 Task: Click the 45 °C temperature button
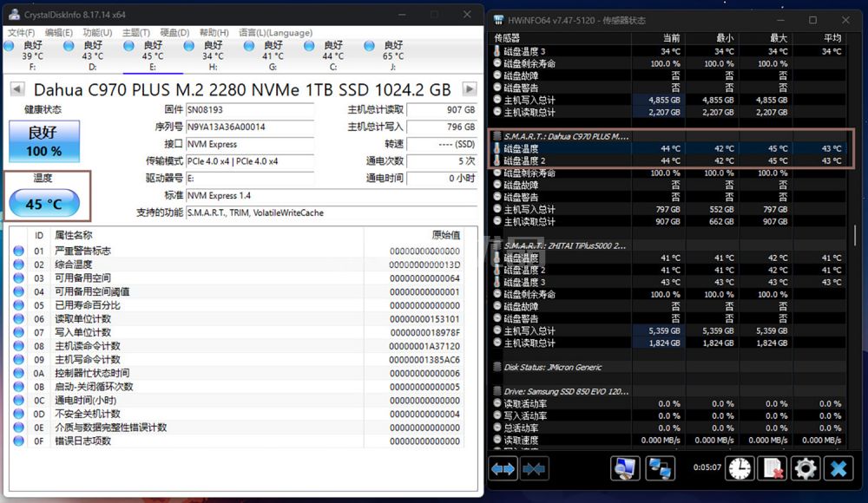[x=44, y=204]
